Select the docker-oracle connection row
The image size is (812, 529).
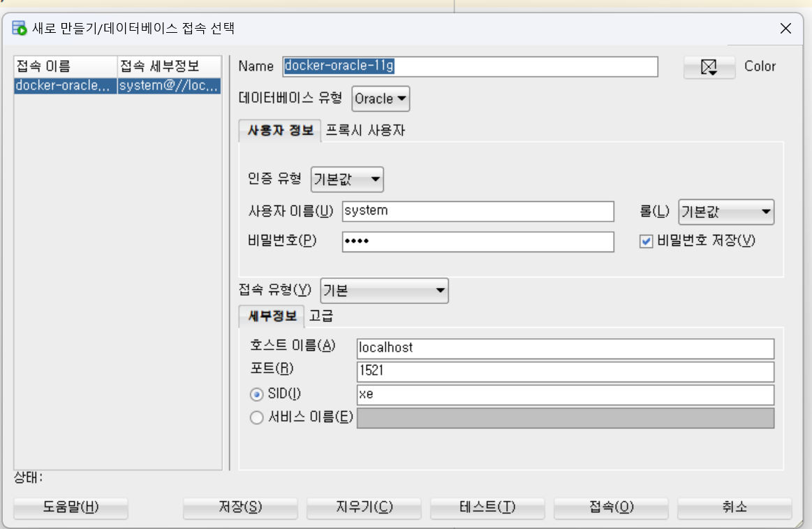117,85
